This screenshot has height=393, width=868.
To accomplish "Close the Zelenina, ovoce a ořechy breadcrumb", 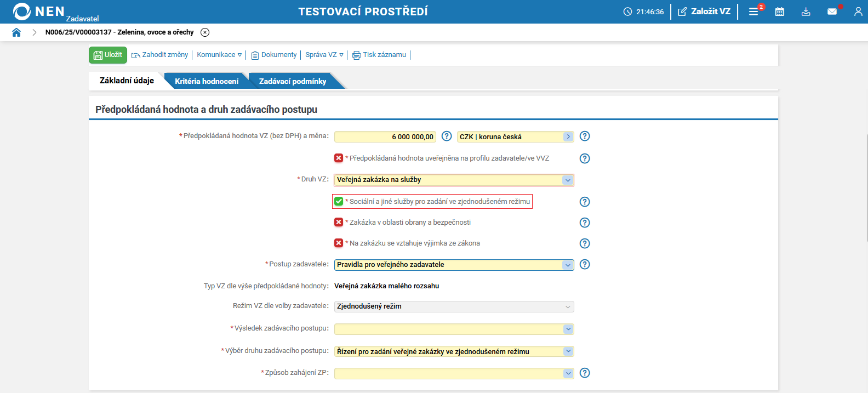I will tap(205, 32).
